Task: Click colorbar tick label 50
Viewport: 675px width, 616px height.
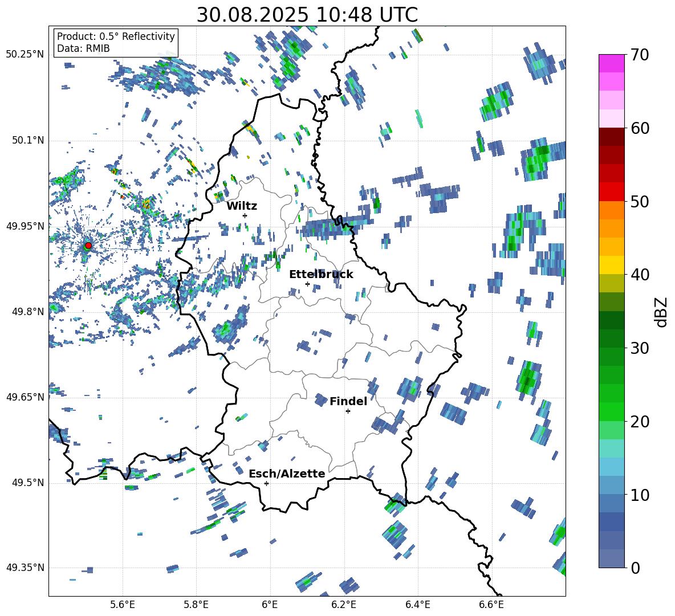Action: pos(640,201)
